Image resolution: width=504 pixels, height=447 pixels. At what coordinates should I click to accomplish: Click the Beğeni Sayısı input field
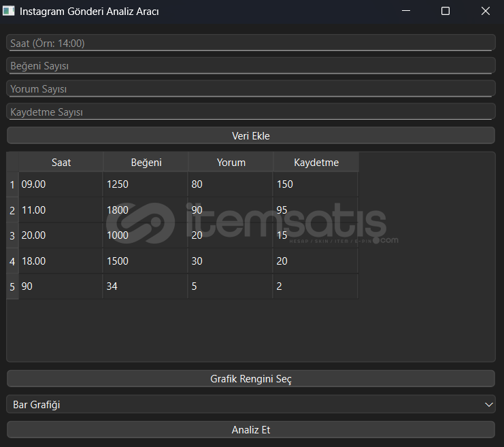pyautogui.click(x=251, y=65)
